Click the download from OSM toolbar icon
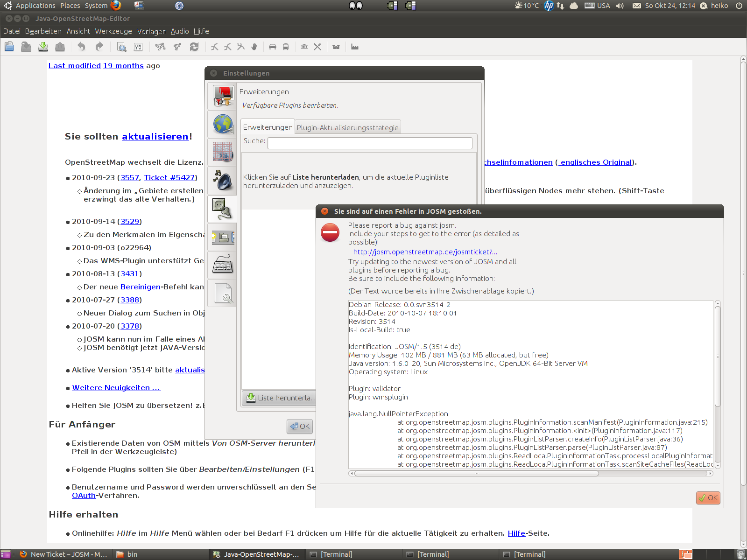747x560 pixels. pyautogui.click(x=43, y=47)
